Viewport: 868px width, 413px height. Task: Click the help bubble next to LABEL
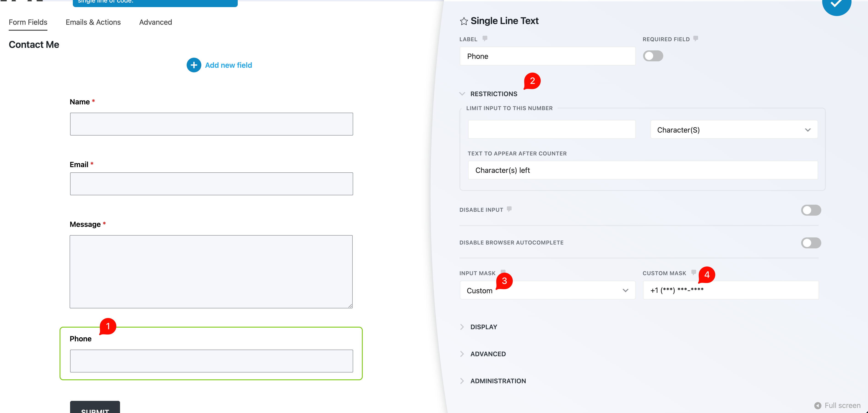[x=485, y=38]
